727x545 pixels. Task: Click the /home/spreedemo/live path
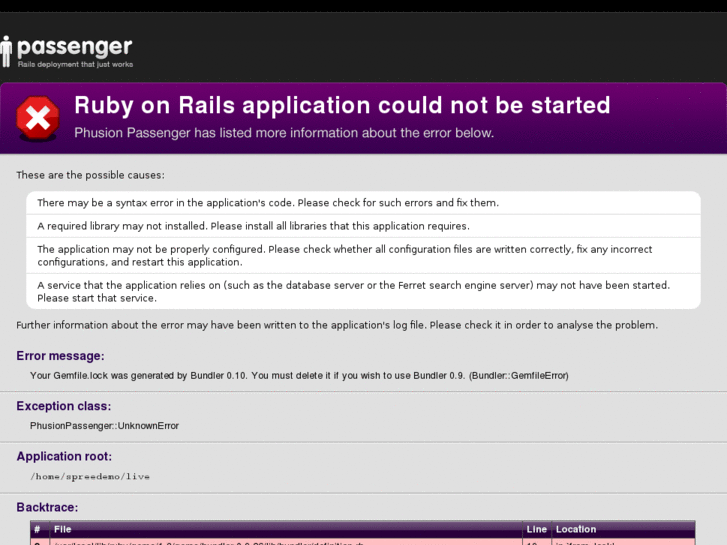90,476
